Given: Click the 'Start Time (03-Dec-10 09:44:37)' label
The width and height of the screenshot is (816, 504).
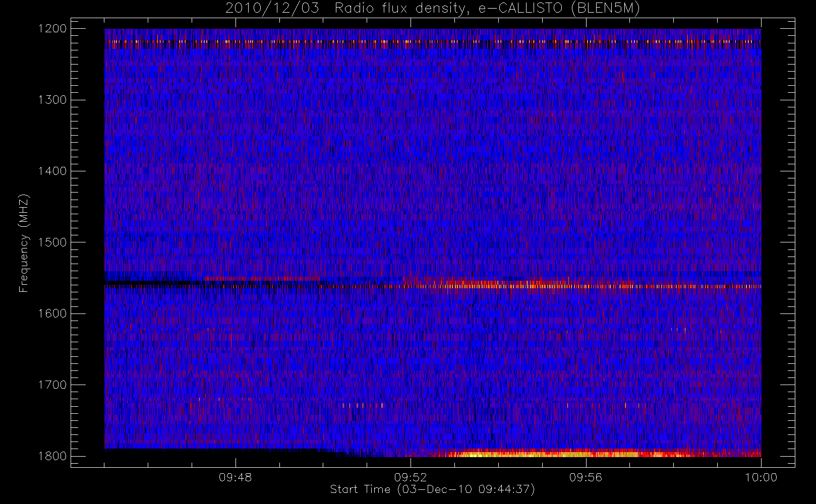Looking at the screenshot, I should coord(432,489).
